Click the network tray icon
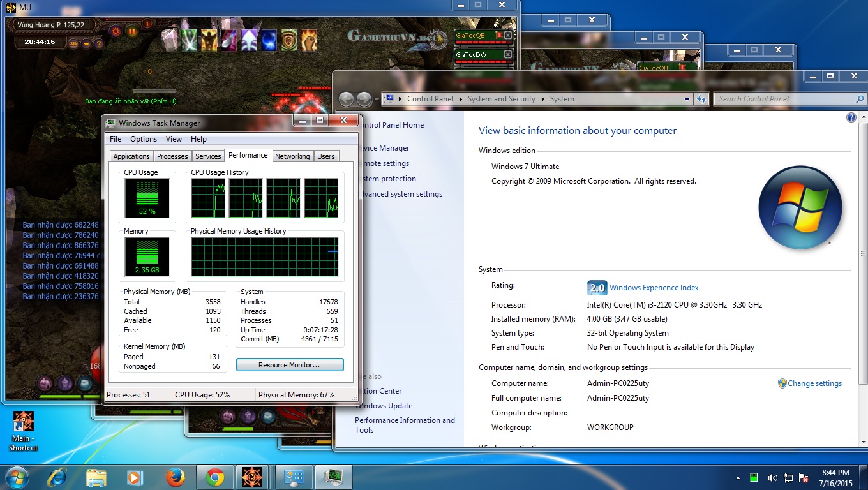This screenshot has width=868, height=490. click(x=789, y=478)
